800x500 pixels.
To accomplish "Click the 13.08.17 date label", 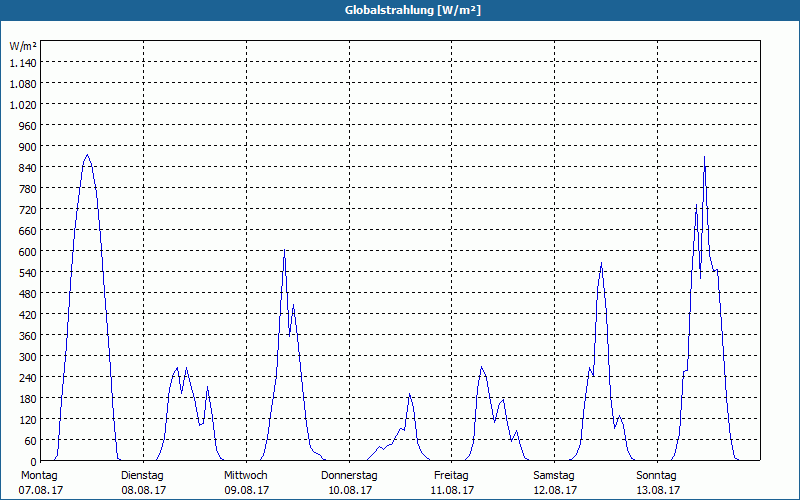I will click(658, 490).
